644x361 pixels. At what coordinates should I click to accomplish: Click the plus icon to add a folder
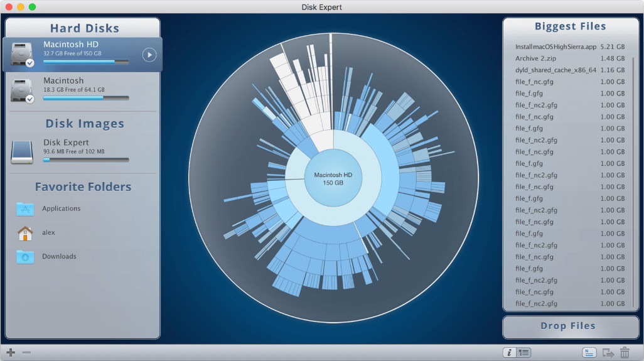(x=11, y=352)
